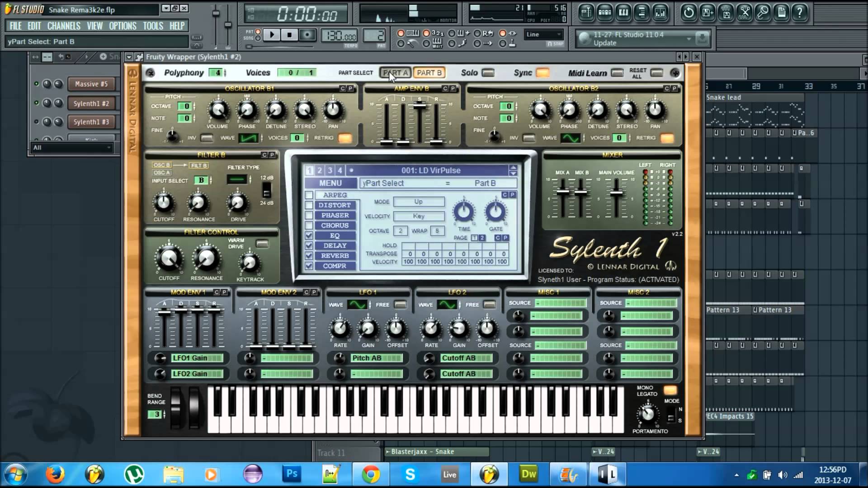Click the Record transport button
The image size is (868, 488).
(307, 35)
